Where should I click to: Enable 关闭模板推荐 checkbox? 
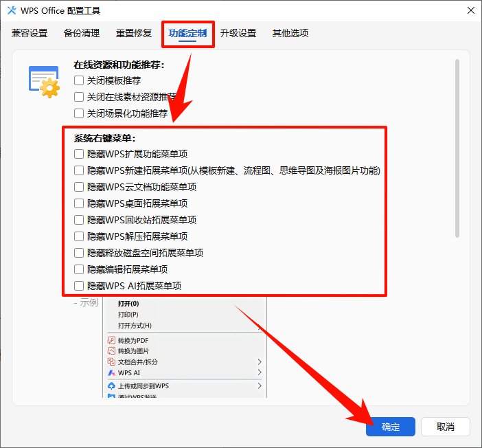pyautogui.click(x=79, y=80)
